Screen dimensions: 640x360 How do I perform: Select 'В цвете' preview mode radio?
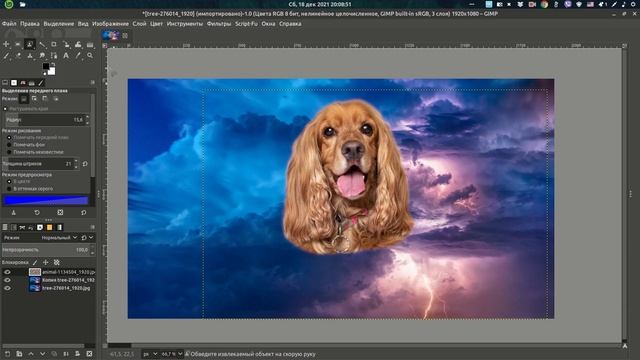click(9, 182)
